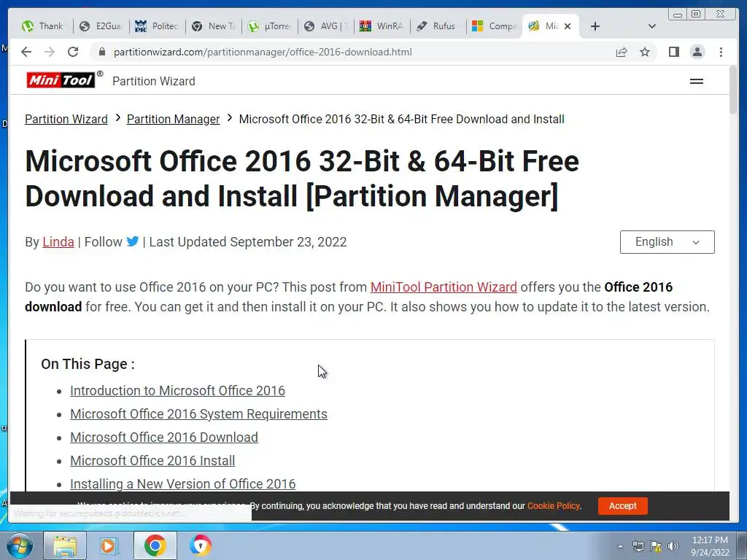The width and height of the screenshot is (747, 560).
Task: Switch to the Thank tab
Action: 44,26
